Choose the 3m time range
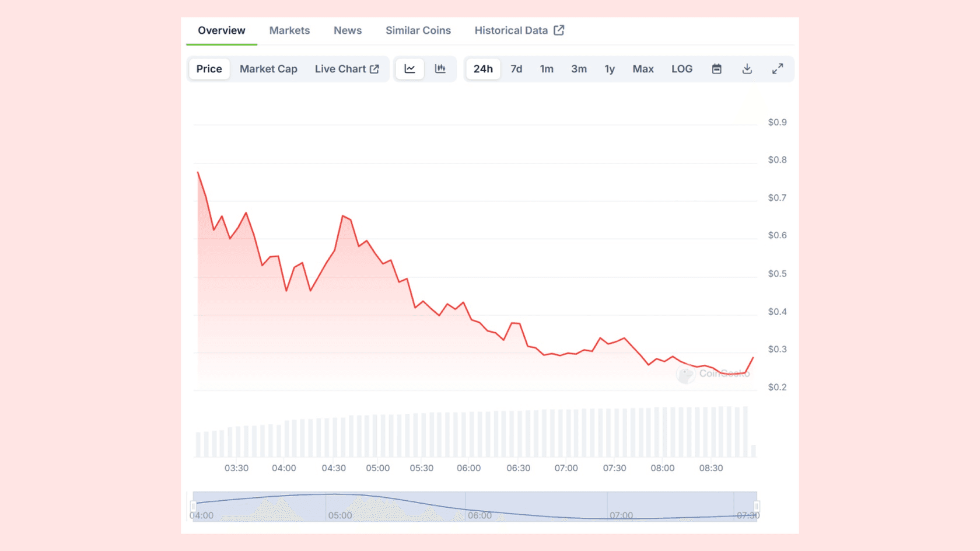980x551 pixels. [x=579, y=69]
